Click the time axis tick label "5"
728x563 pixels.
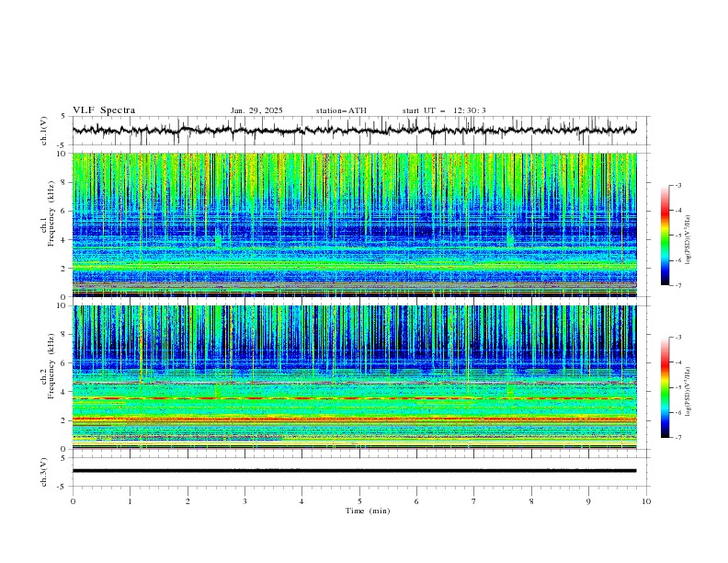pos(359,501)
